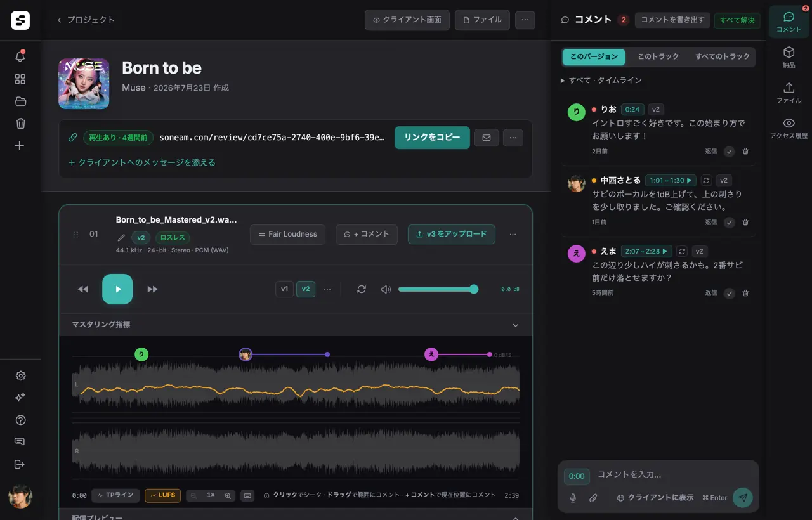This screenshot has width=812, height=520.
Task: Toggle クライアントに表示 for the comment
Action: (x=655, y=498)
